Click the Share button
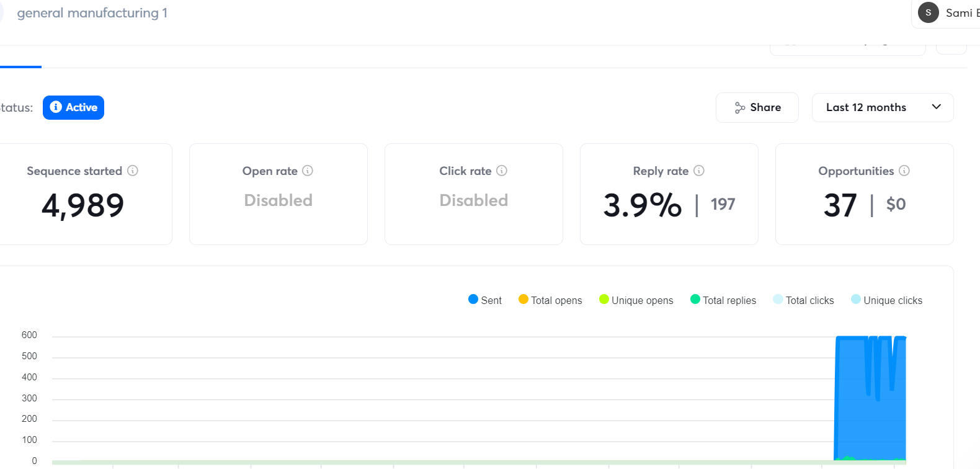Screen dimensions: 980x469 [757, 108]
